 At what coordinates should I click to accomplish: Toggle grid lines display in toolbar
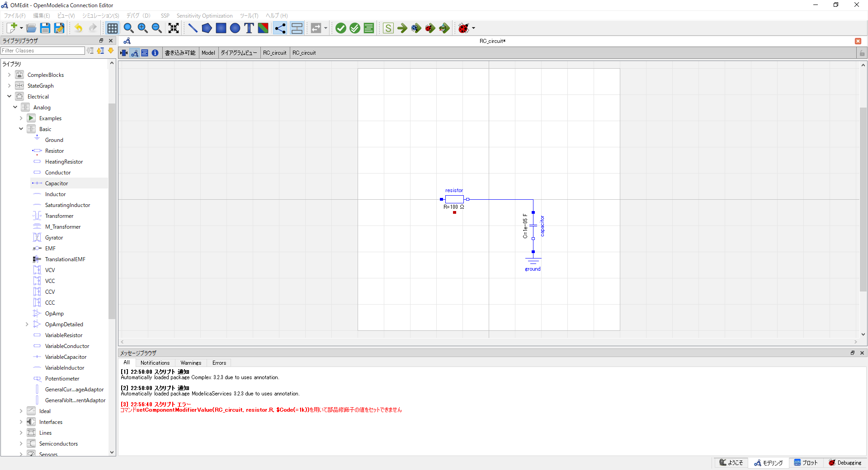pos(112,28)
